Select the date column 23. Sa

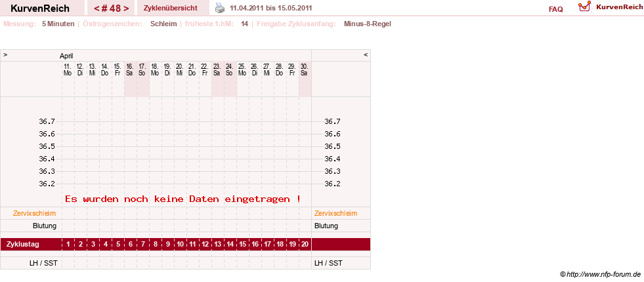tap(217, 70)
